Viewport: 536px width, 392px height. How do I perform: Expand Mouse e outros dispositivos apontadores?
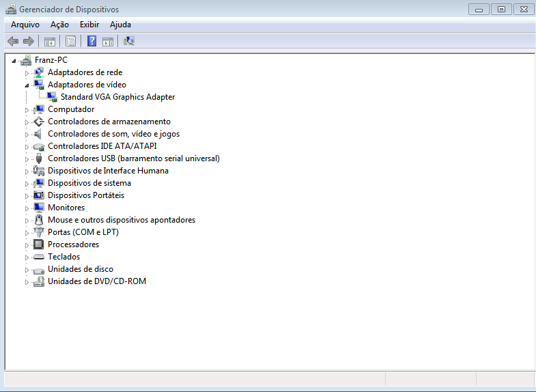[27, 221]
